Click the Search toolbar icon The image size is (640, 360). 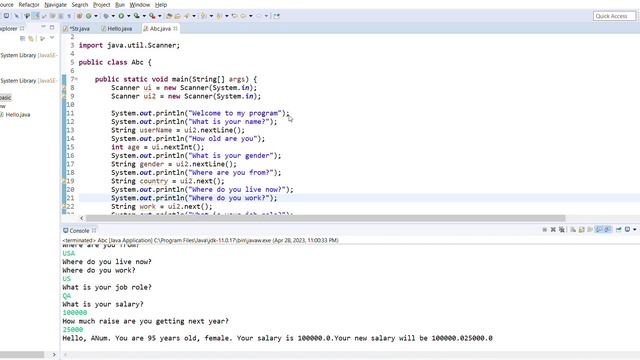187,16
